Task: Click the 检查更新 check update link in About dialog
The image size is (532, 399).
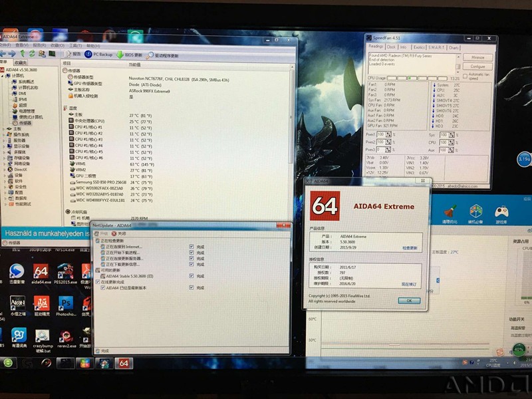Action: pos(410,248)
